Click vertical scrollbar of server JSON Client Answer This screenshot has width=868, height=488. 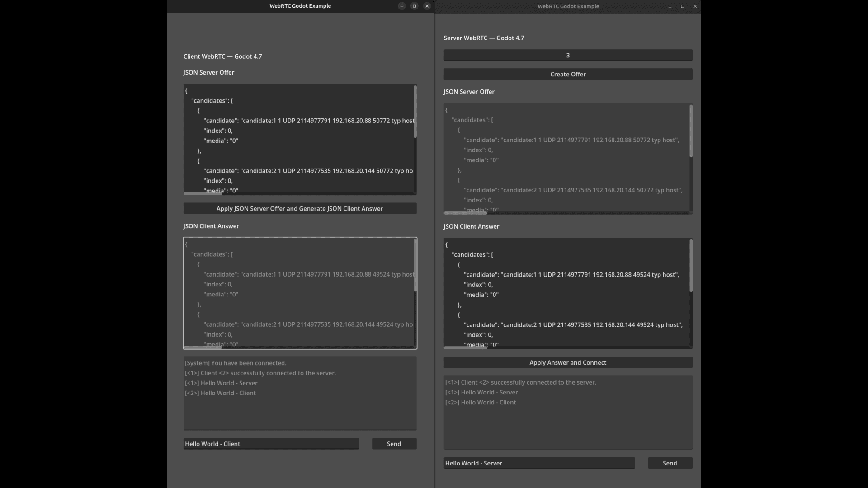coord(691,266)
